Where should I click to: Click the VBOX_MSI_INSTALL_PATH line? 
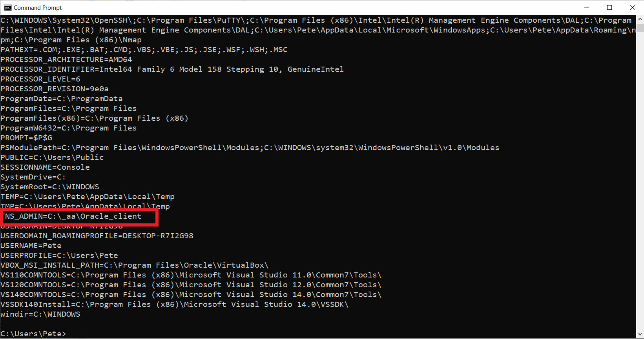135,265
